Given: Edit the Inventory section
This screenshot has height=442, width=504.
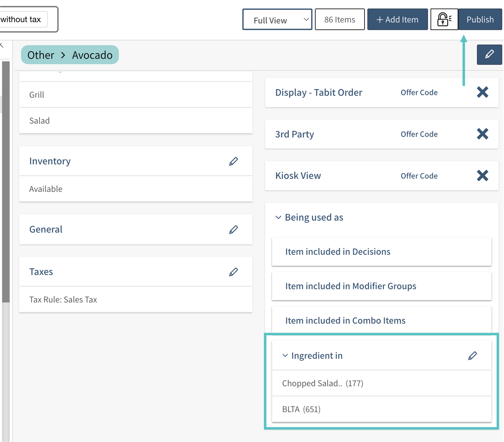Looking at the screenshot, I should coord(233,161).
